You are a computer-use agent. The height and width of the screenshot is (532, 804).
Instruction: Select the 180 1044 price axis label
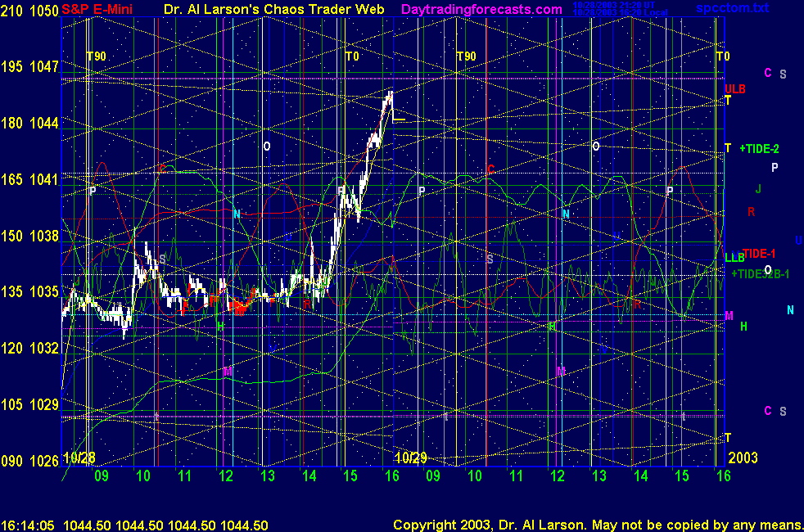[x=29, y=123]
